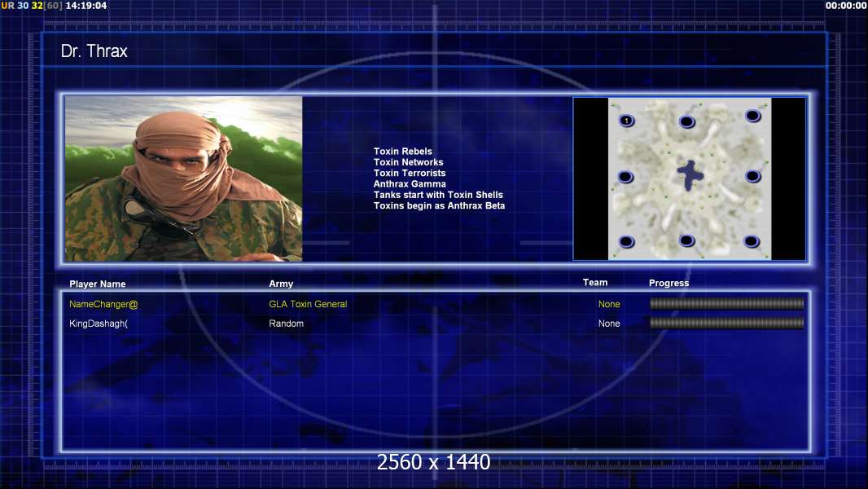The width and height of the screenshot is (868, 489).
Task: Click the Toxin Networks ability line
Action: pyautogui.click(x=408, y=162)
